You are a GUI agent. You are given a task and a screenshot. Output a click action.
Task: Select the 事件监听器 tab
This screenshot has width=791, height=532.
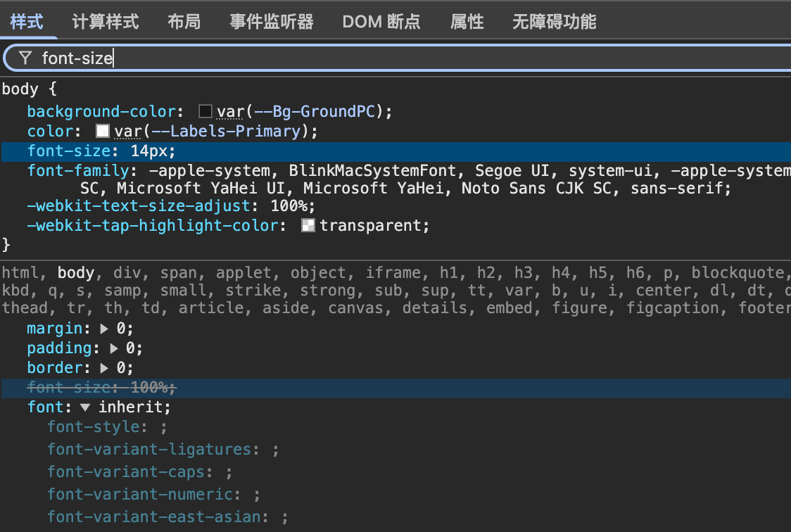click(272, 22)
